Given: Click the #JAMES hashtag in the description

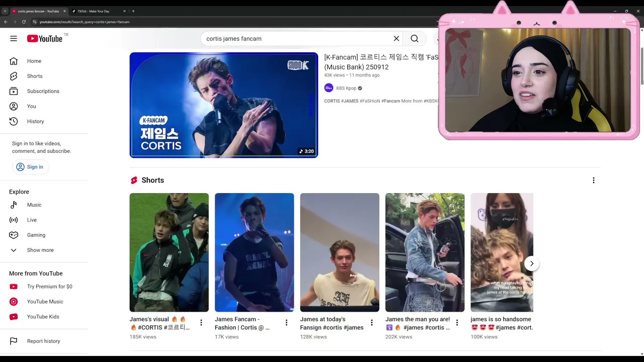Looking at the screenshot, I should (350, 101).
